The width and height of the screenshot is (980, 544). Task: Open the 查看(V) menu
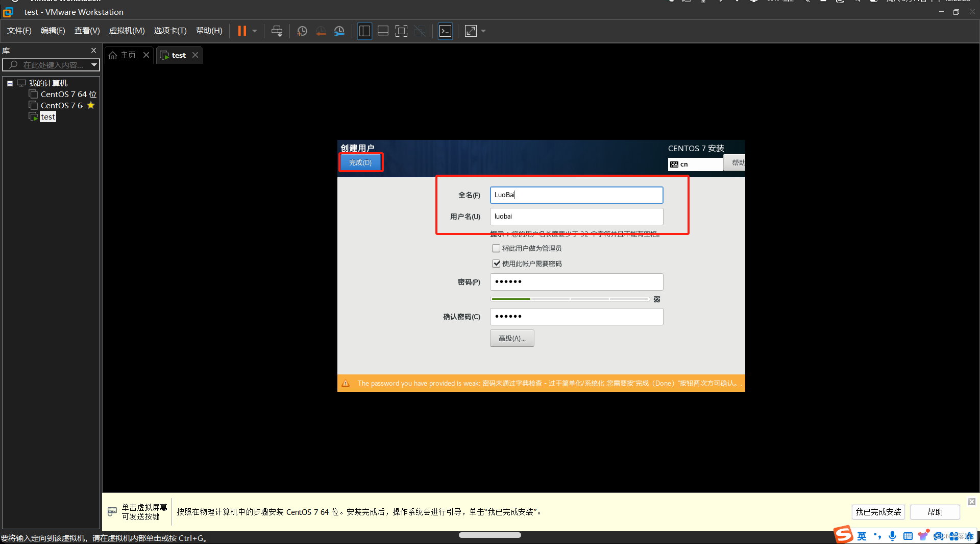pyautogui.click(x=87, y=31)
